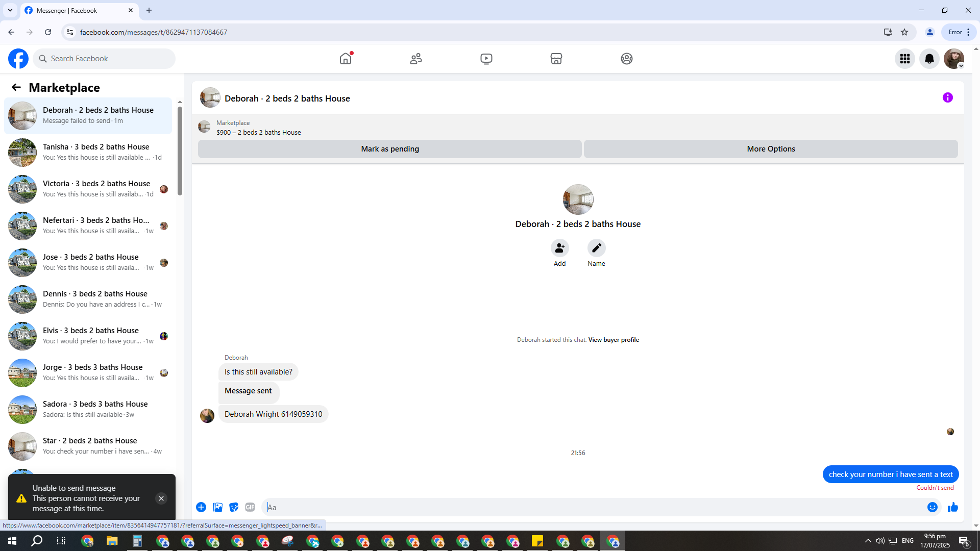Click the listing thumbnail in the chat center

click(x=578, y=199)
